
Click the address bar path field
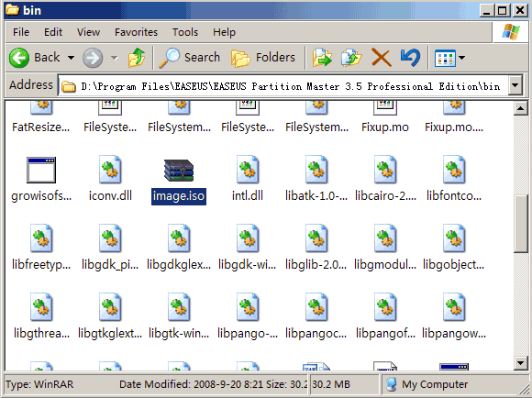tap(283, 86)
